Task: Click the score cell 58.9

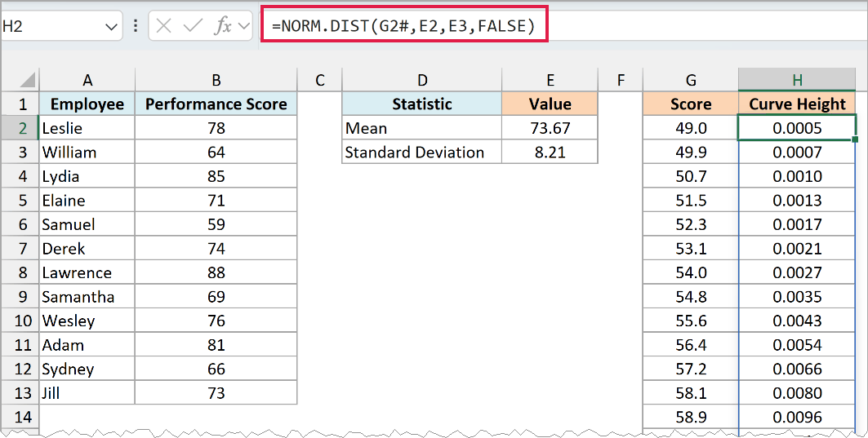Action: (690, 417)
